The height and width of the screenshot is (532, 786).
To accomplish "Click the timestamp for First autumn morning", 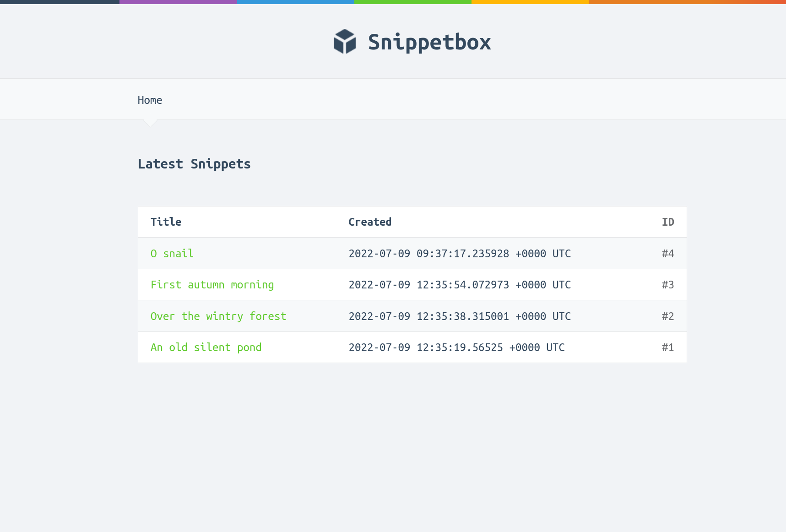I will pos(459,284).
